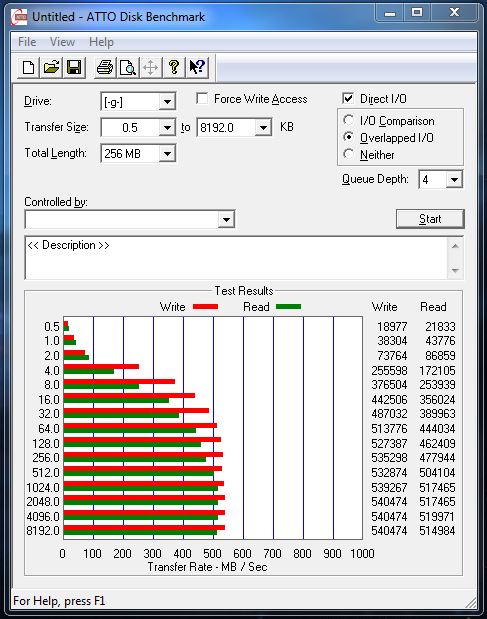The height and width of the screenshot is (619, 487).
Task: Select the I/O Comparison radio button
Action: [x=348, y=120]
